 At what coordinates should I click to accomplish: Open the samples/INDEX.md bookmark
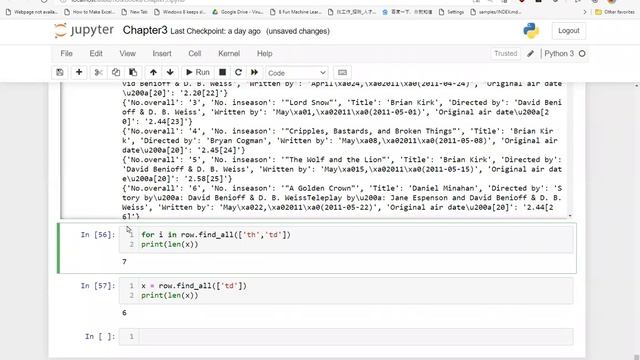[x=496, y=12]
